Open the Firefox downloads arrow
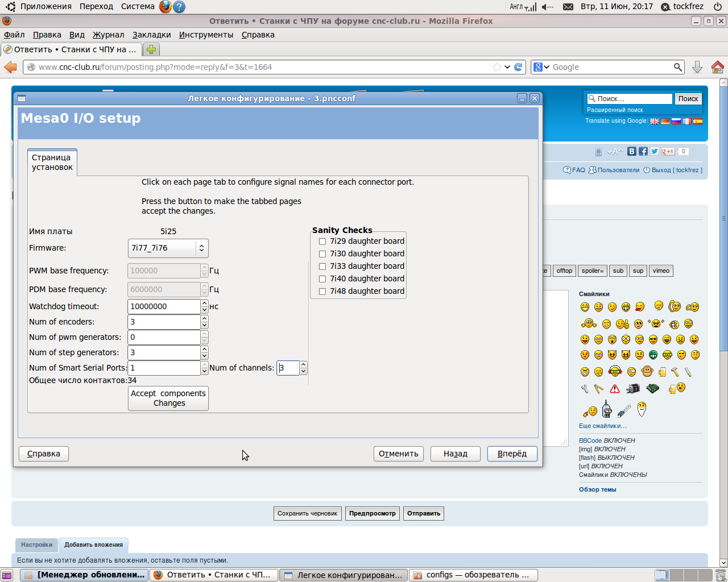Image resolution: width=728 pixels, height=582 pixels. click(x=697, y=67)
